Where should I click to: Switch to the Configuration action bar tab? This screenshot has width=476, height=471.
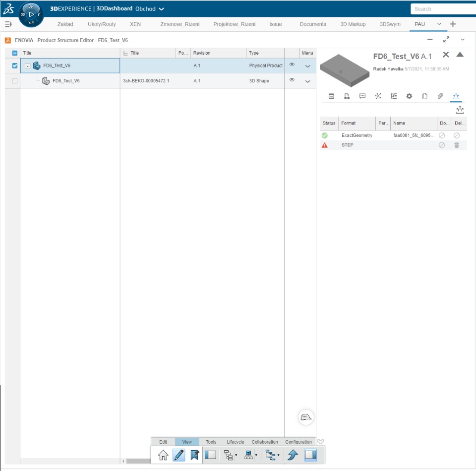point(298,442)
